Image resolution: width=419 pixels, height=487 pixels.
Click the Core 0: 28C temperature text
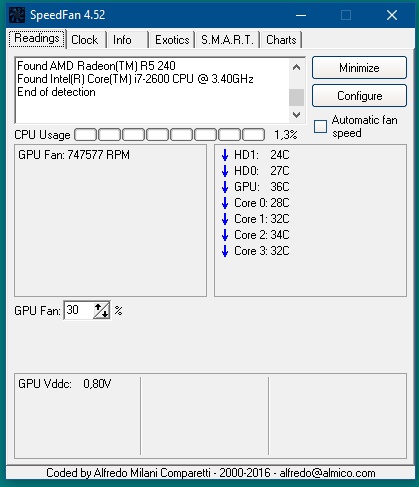point(262,203)
